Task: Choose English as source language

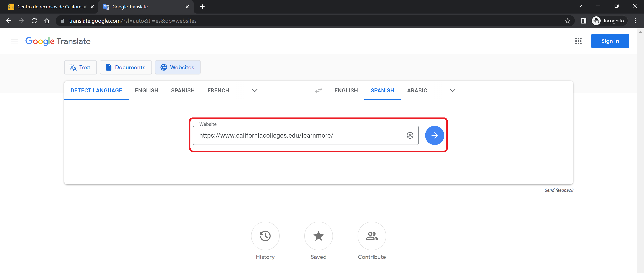Action: (146, 90)
